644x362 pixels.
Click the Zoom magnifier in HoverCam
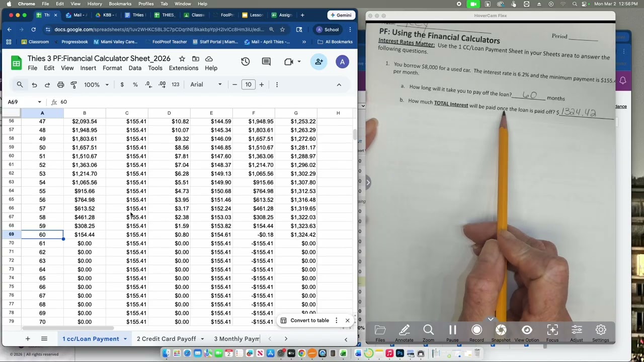[428, 333]
